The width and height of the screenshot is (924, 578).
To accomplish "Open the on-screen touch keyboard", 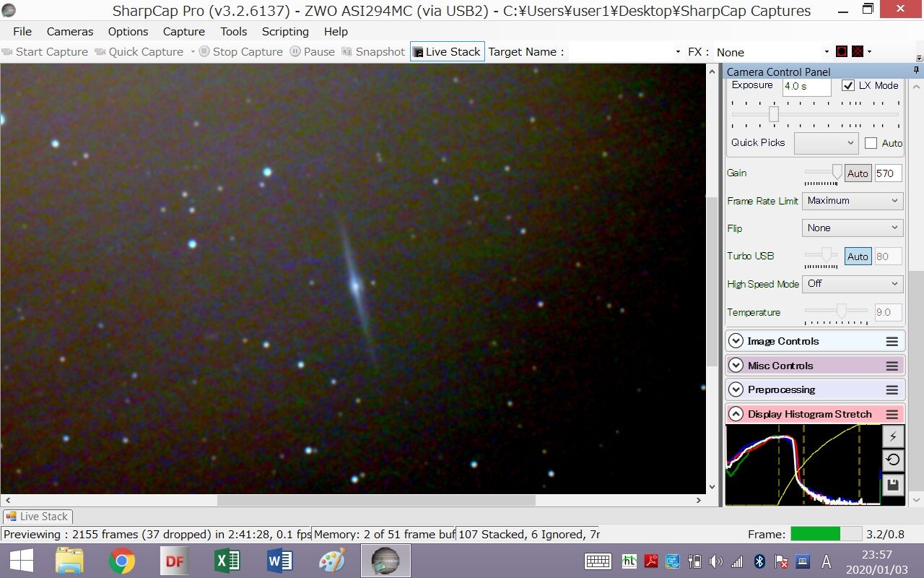I will 598,561.
